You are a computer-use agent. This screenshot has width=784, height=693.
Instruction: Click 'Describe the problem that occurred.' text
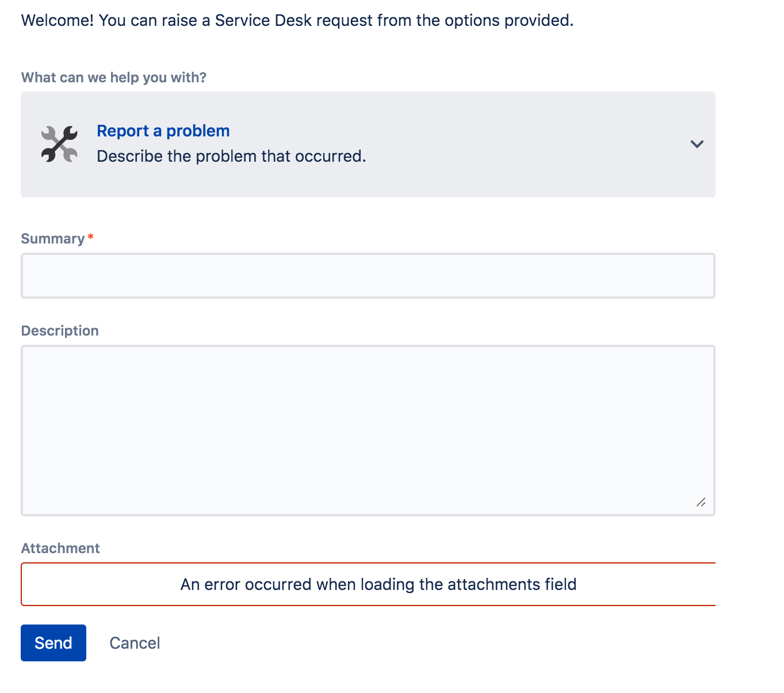(231, 156)
